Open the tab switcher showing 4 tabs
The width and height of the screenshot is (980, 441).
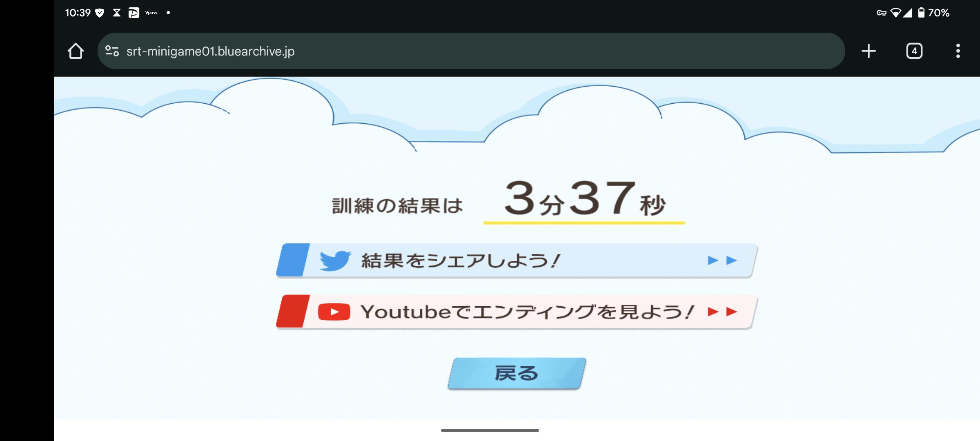coord(914,51)
